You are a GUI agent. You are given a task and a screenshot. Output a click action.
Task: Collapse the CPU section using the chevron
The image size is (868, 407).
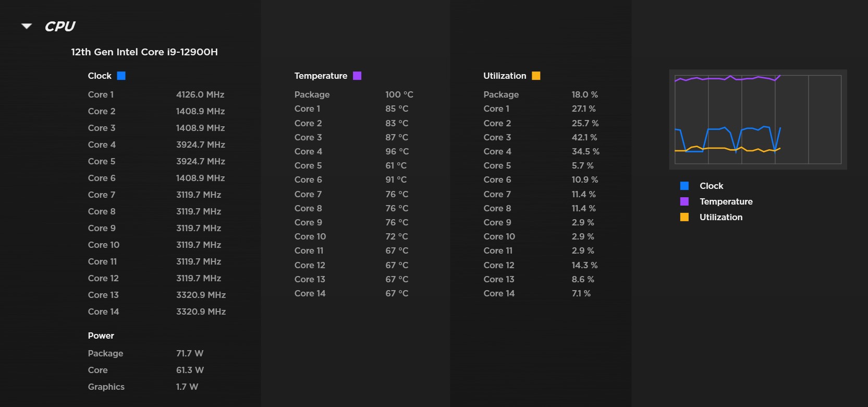(26, 26)
